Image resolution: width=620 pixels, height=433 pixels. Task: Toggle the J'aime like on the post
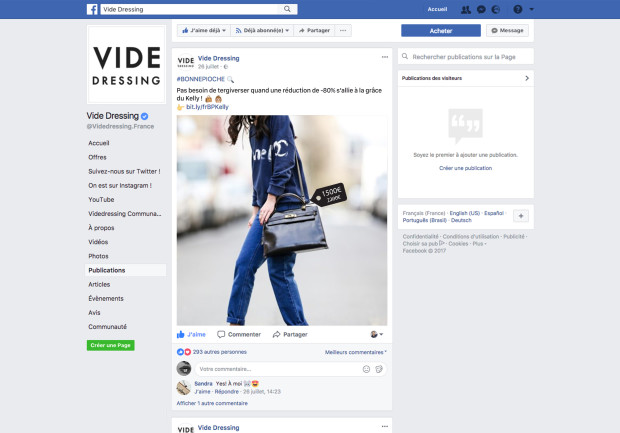[x=191, y=334]
